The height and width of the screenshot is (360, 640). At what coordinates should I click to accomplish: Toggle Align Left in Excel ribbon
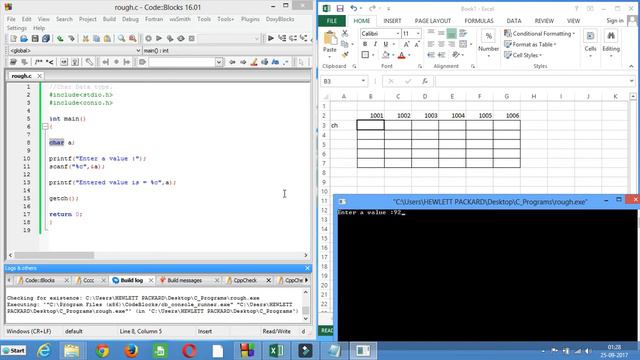point(431,44)
